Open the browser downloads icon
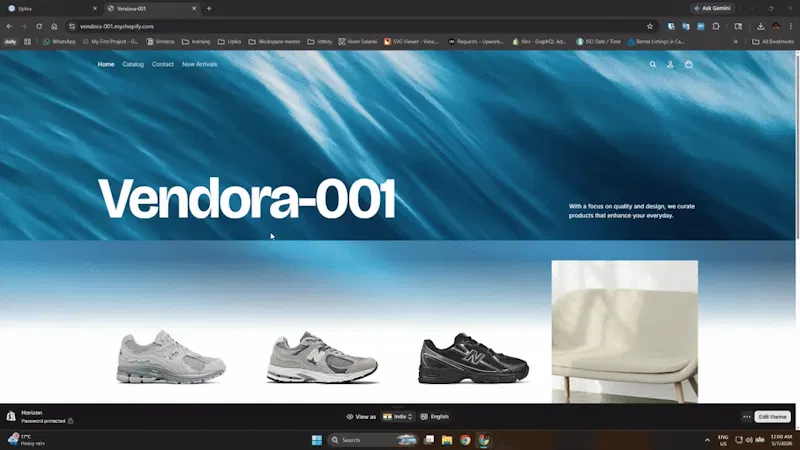This screenshot has width=800, height=450. (760, 26)
